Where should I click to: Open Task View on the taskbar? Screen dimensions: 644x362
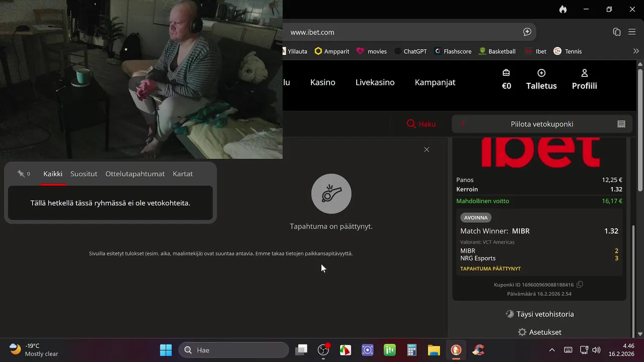[x=301, y=350]
